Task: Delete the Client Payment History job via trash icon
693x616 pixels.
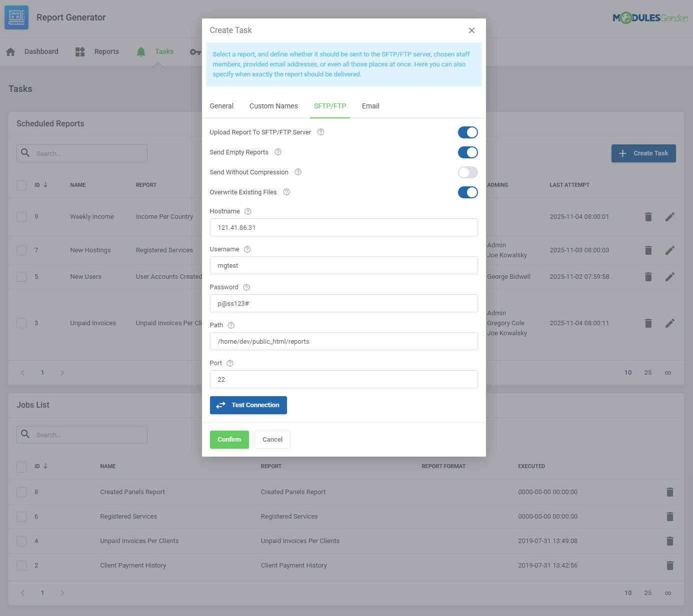Action: (x=670, y=565)
